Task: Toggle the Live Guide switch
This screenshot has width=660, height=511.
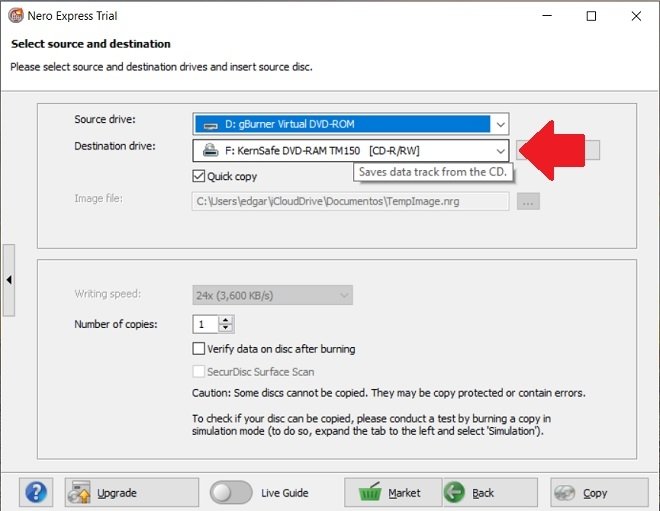Action: click(231, 492)
